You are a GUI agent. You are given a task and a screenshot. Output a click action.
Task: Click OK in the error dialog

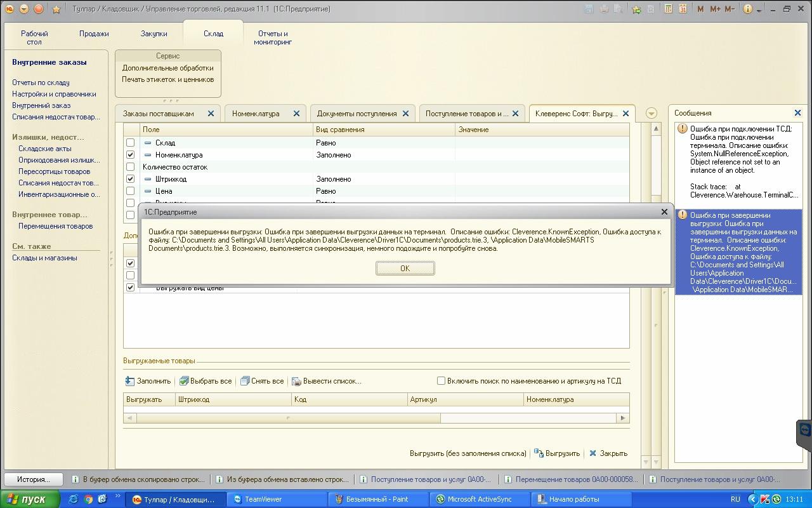(x=405, y=269)
